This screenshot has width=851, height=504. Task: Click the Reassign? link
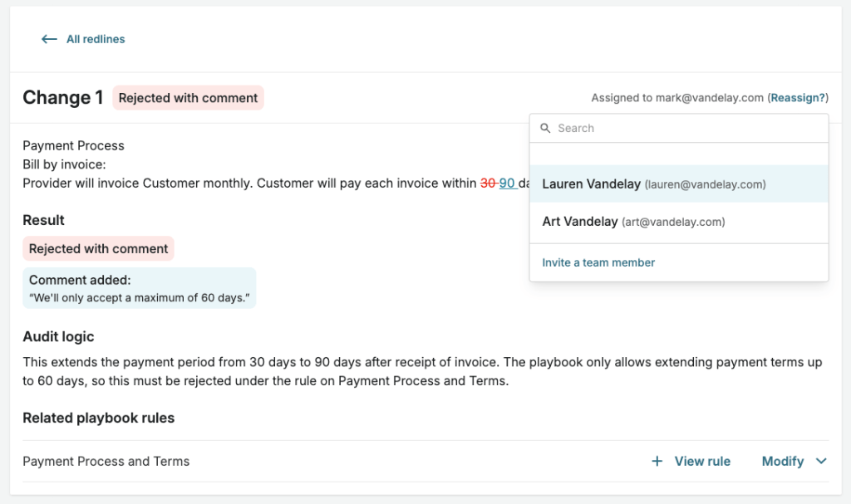coord(798,98)
